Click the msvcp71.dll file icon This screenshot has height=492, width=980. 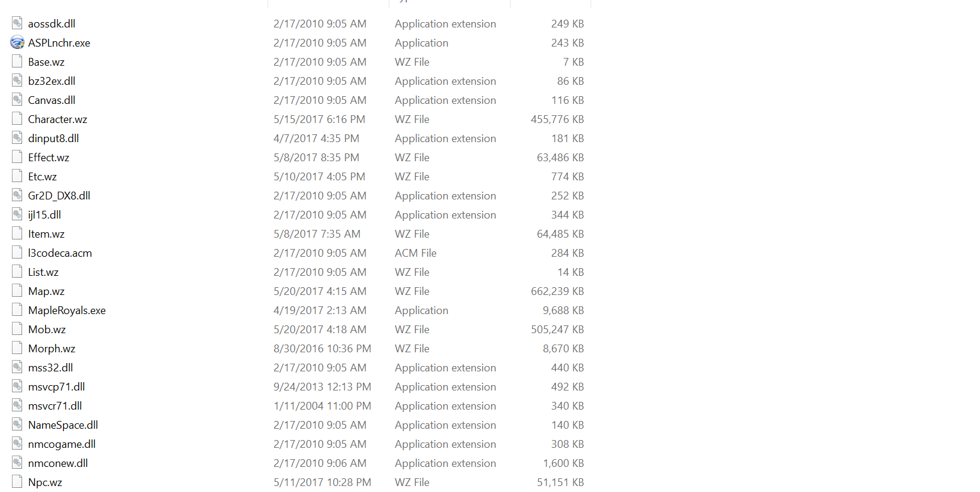click(17, 386)
